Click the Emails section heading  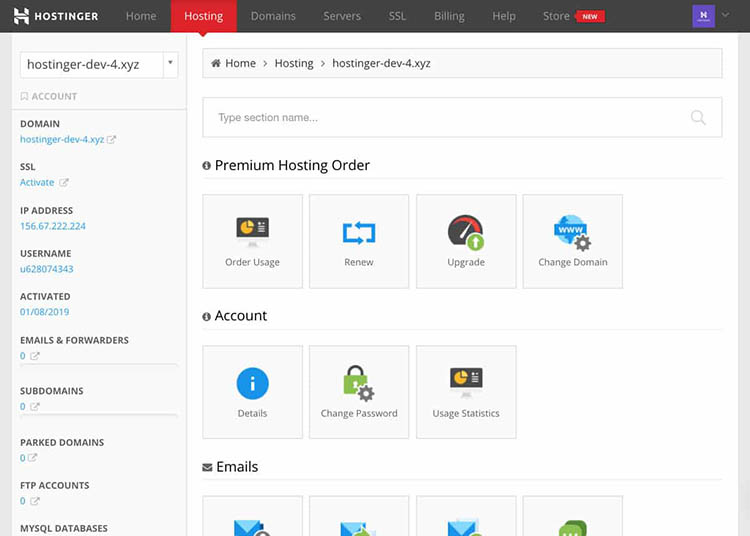[x=237, y=467]
